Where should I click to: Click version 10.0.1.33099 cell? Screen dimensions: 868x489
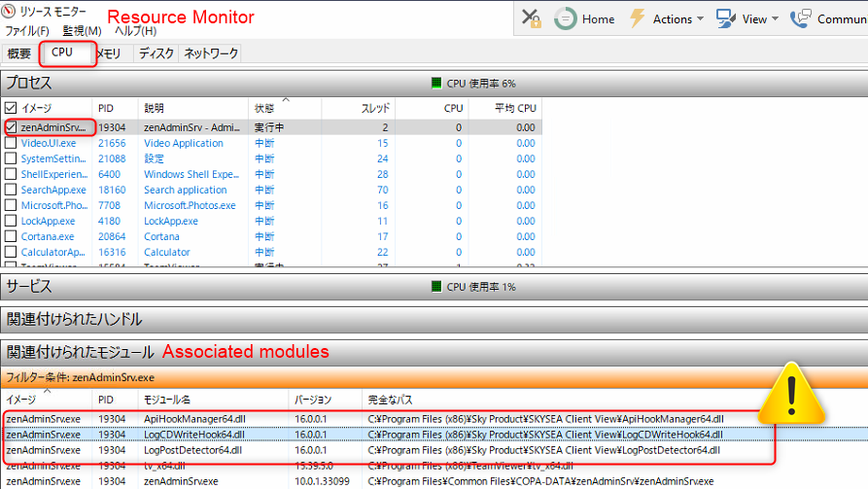pos(322,481)
